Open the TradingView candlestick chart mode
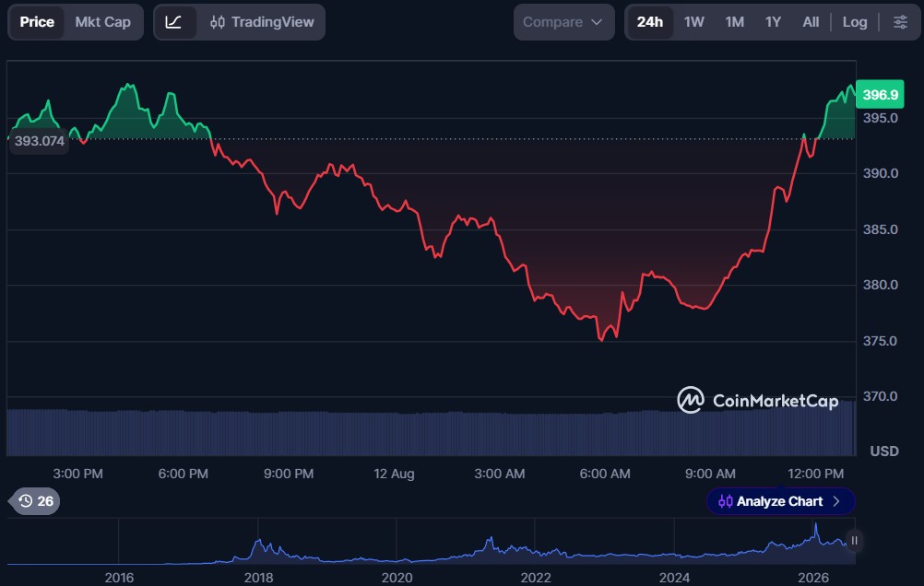 pyautogui.click(x=262, y=22)
